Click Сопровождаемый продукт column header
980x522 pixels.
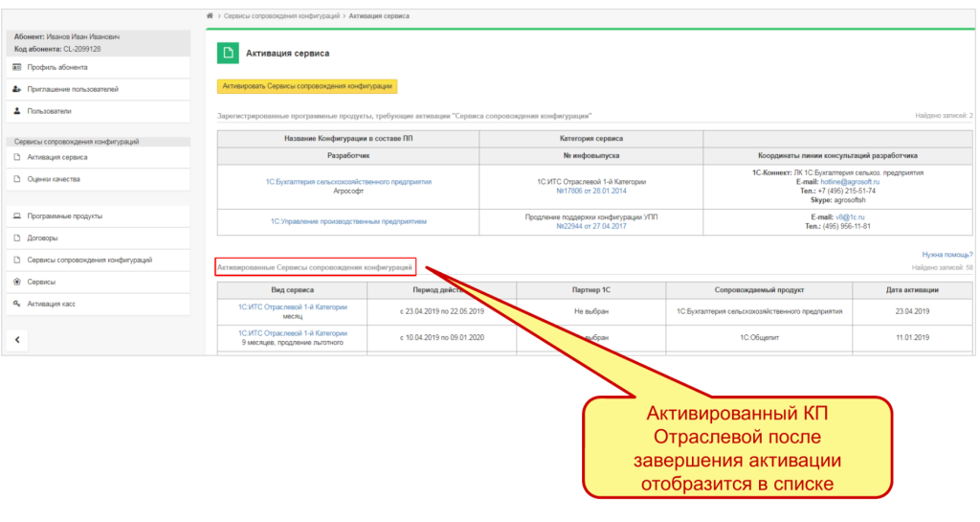tap(759, 290)
